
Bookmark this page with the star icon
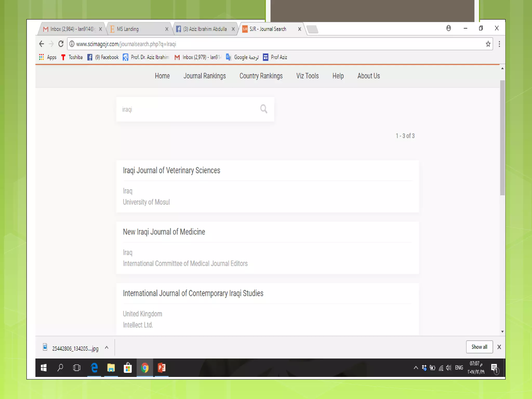[488, 44]
